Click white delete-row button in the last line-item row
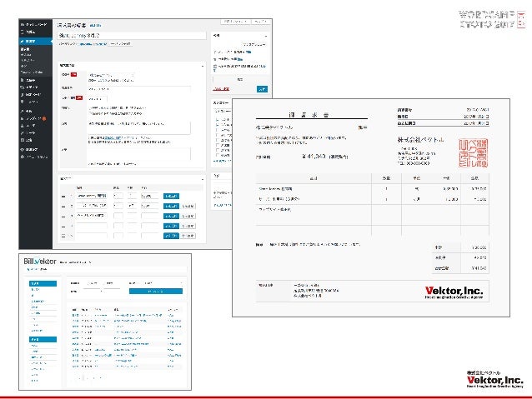This screenshot has height=399, width=532. click(188, 236)
